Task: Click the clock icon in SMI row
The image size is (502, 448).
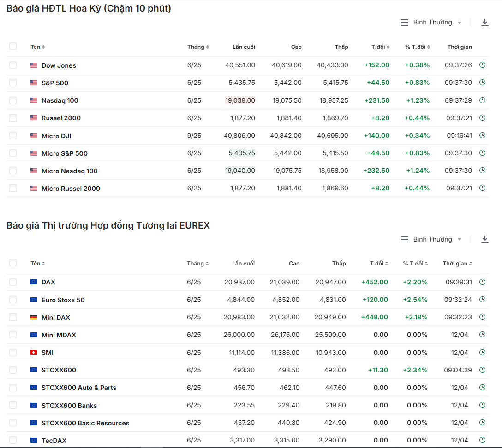Action: point(483,353)
